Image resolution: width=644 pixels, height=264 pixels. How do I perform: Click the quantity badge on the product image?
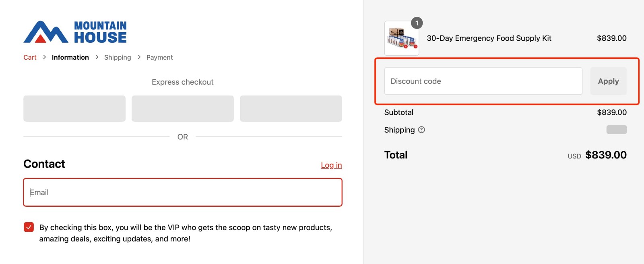(417, 23)
